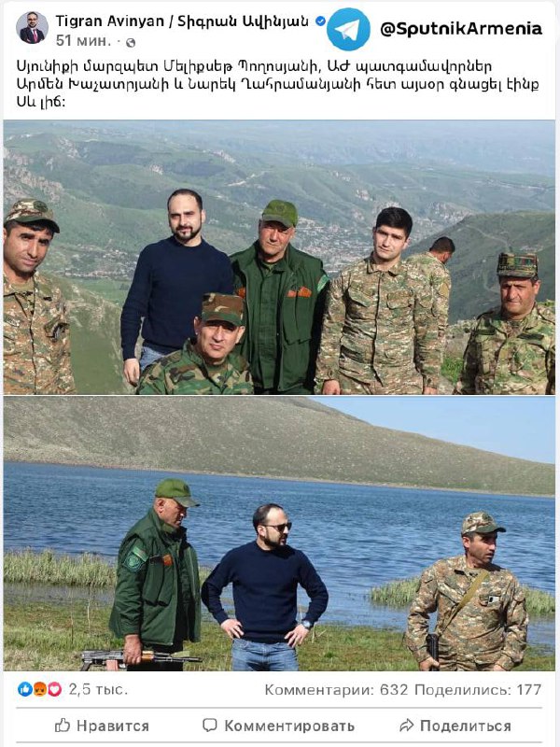Image resolution: width=560 pixels, height=747 pixels.
Task: Click the globe public visibility icon
Action: click(131, 42)
